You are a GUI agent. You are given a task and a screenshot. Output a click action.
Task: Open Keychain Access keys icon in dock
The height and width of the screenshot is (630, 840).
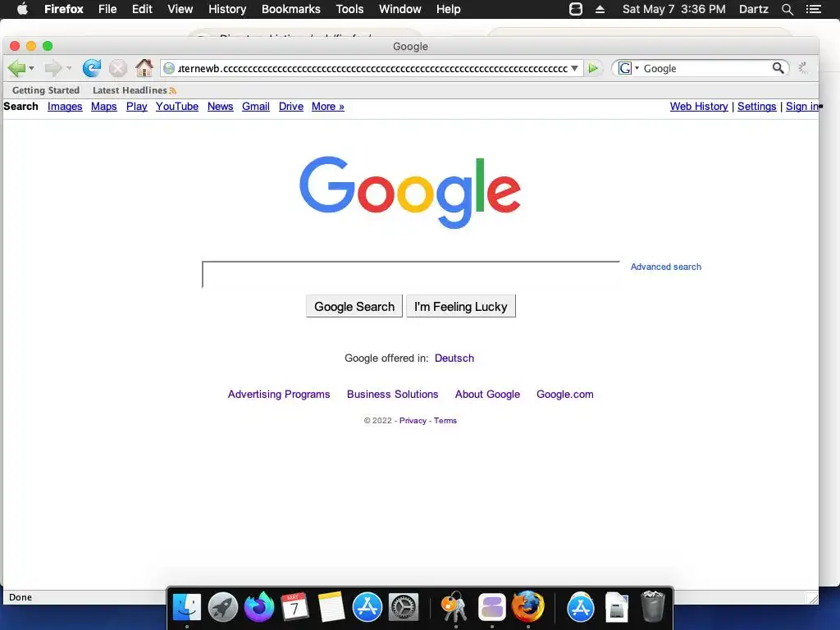454,608
